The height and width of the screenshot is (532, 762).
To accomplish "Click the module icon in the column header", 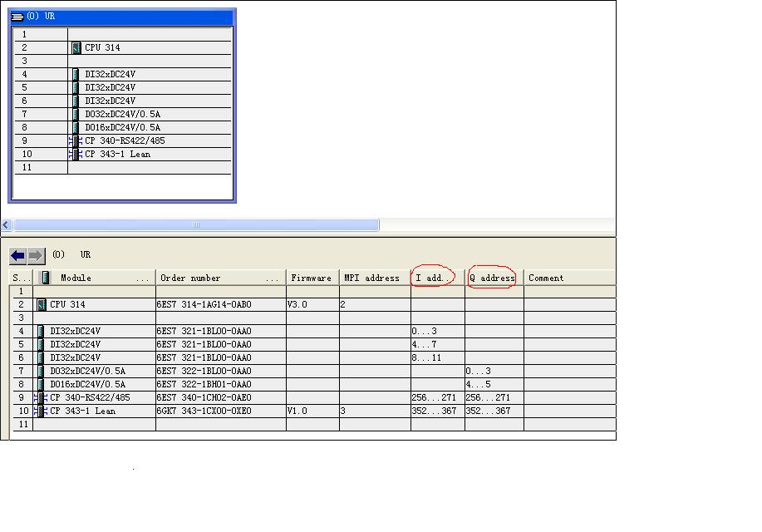I will click(x=45, y=278).
